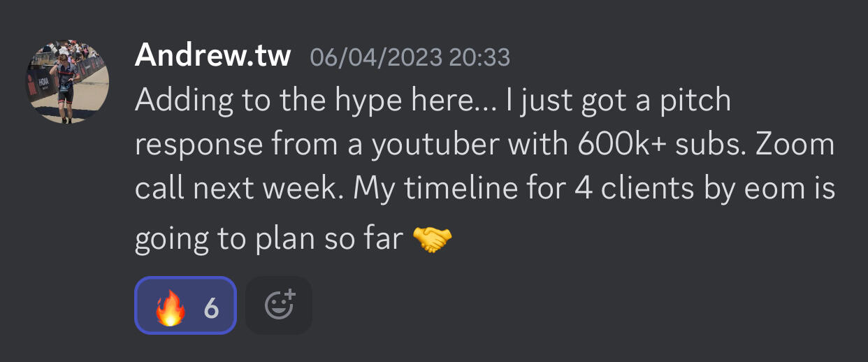Toggle the fire emoji reaction

(185, 306)
